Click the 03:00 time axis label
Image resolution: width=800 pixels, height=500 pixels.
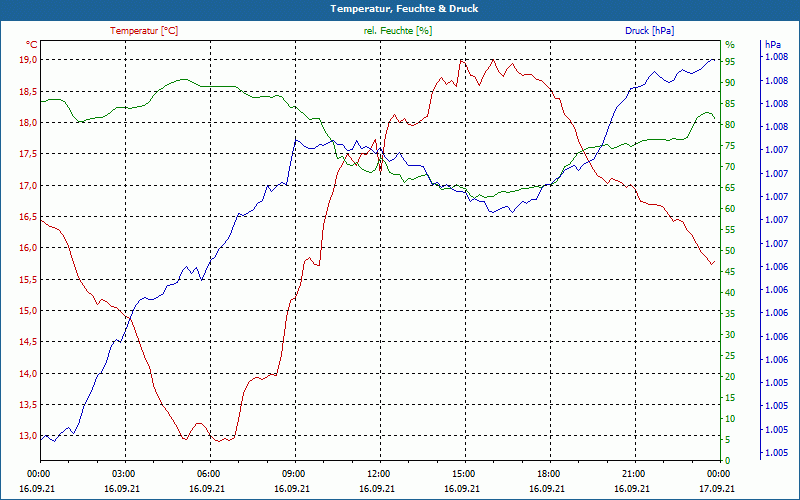point(122,474)
